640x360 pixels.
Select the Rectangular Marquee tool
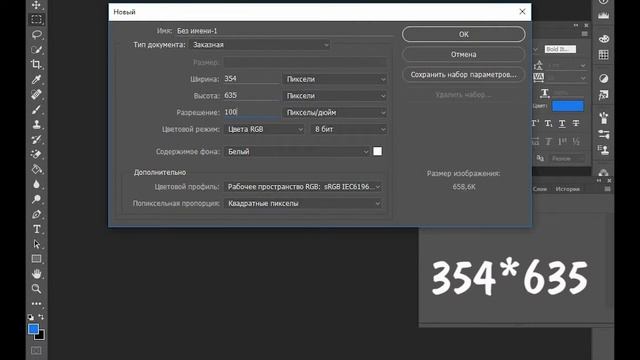point(36,19)
